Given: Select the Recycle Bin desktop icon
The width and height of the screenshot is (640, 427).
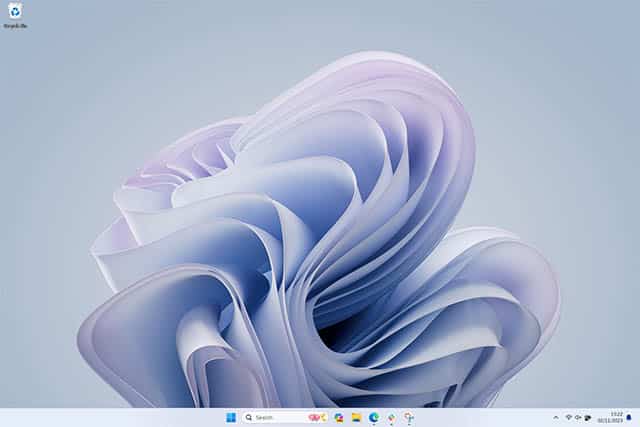Looking at the screenshot, I should pos(14,11).
